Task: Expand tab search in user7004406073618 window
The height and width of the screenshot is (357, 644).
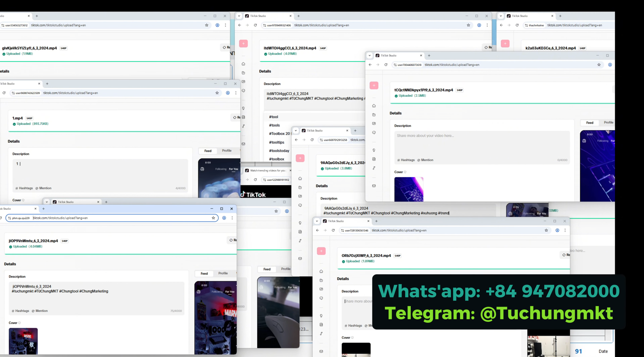Action: point(369,56)
